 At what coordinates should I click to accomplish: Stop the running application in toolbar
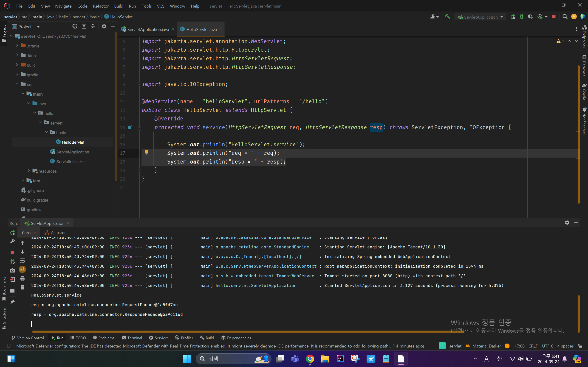(x=554, y=17)
